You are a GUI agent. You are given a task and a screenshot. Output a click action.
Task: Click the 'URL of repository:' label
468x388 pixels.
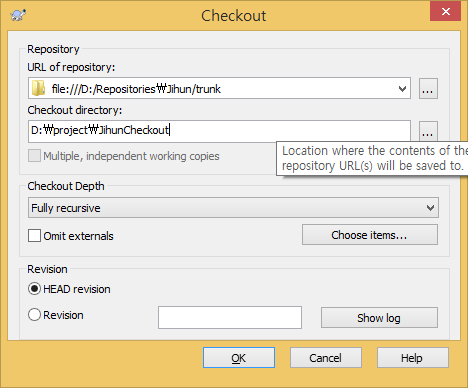pos(71,67)
